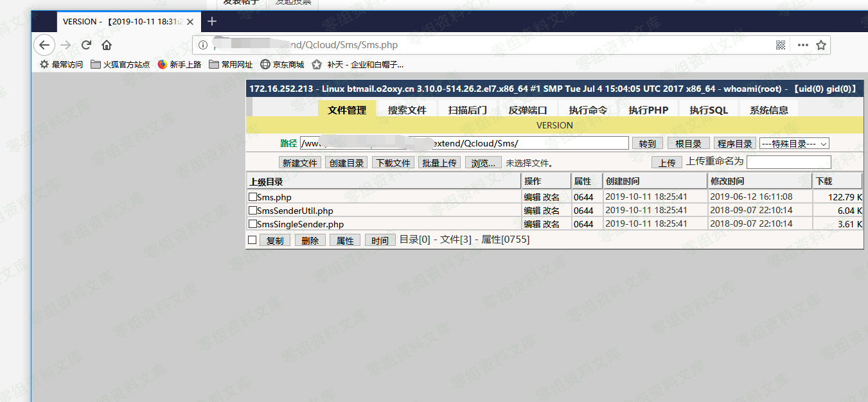The height and width of the screenshot is (402, 868).
Task: Click the reload page icon
Action: click(x=86, y=45)
